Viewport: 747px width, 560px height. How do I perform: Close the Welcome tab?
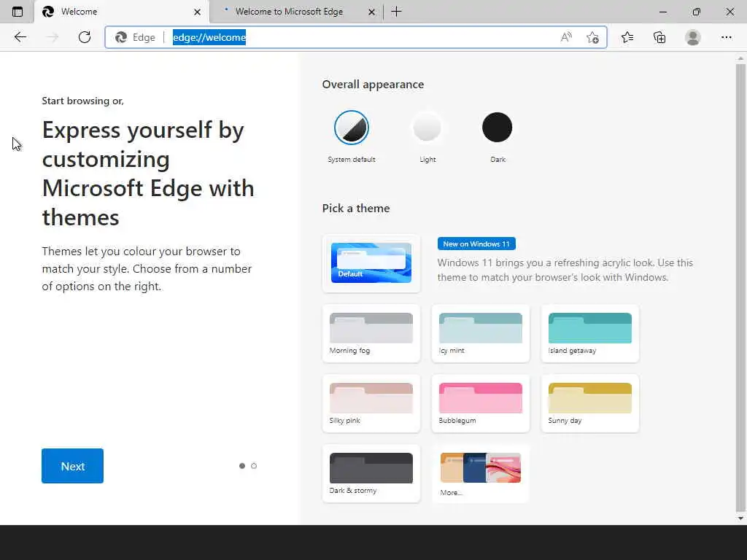pos(197,12)
